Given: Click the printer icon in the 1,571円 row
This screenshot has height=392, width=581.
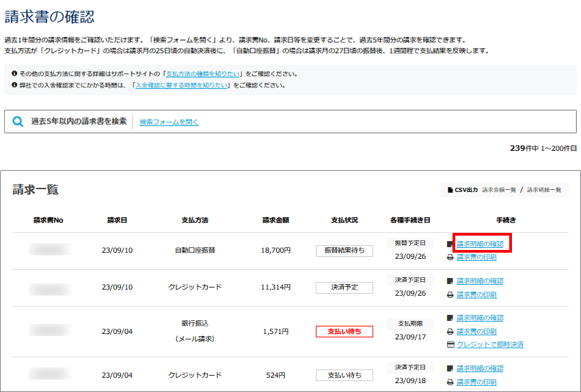Looking at the screenshot, I should click(450, 332).
